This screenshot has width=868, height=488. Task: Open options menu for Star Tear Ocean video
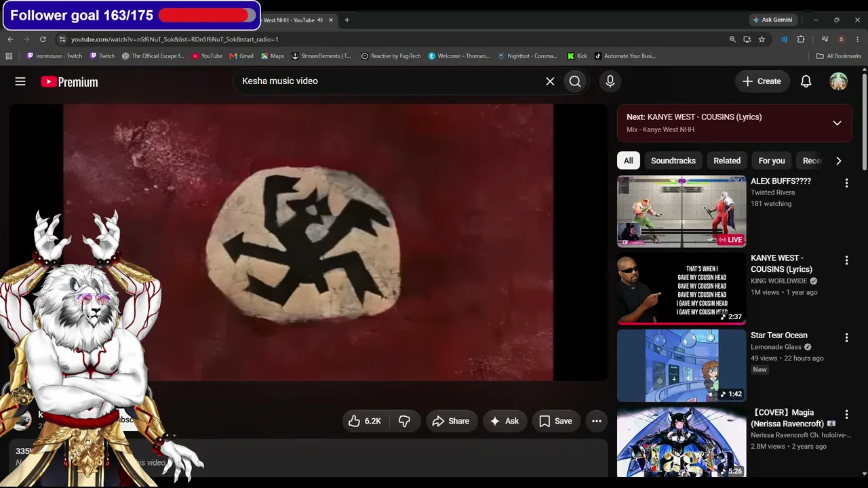point(846,338)
